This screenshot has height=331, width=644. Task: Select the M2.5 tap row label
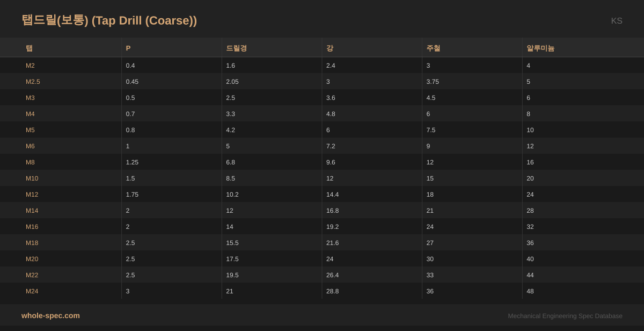(x=33, y=82)
